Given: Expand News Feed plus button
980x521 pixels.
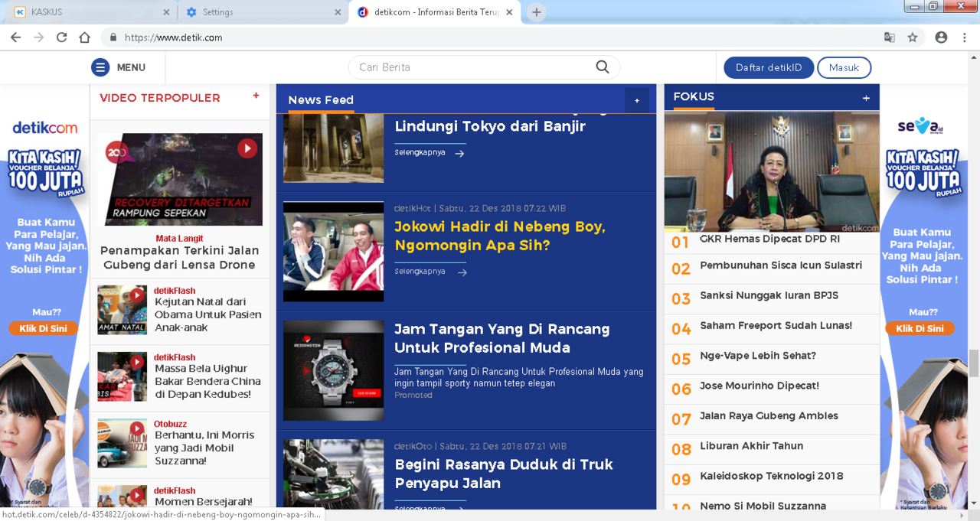Looking at the screenshot, I should (x=637, y=100).
